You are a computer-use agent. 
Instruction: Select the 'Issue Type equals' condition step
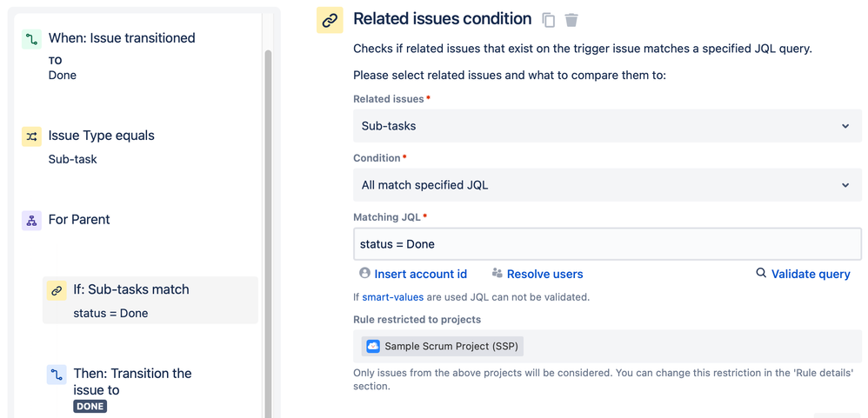point(102,136)
